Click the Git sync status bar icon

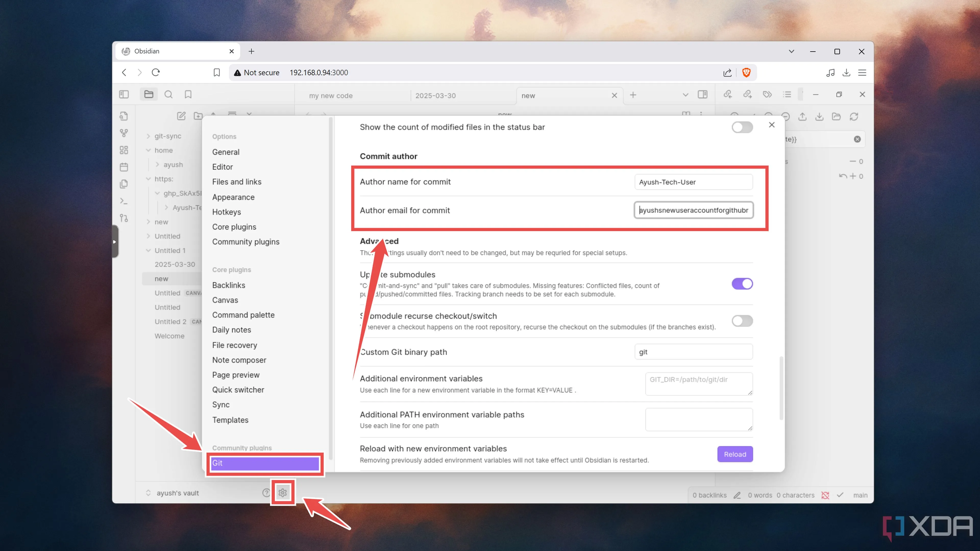[825, 495]
